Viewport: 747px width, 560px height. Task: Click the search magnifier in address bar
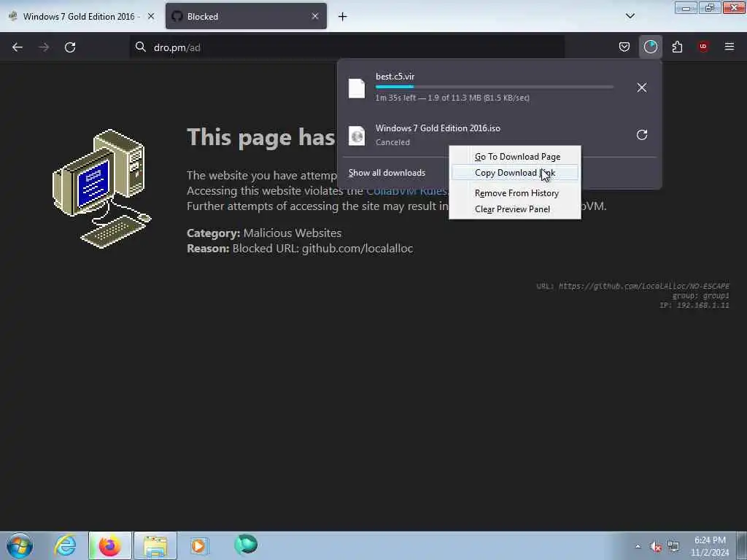tap(140, 47)
